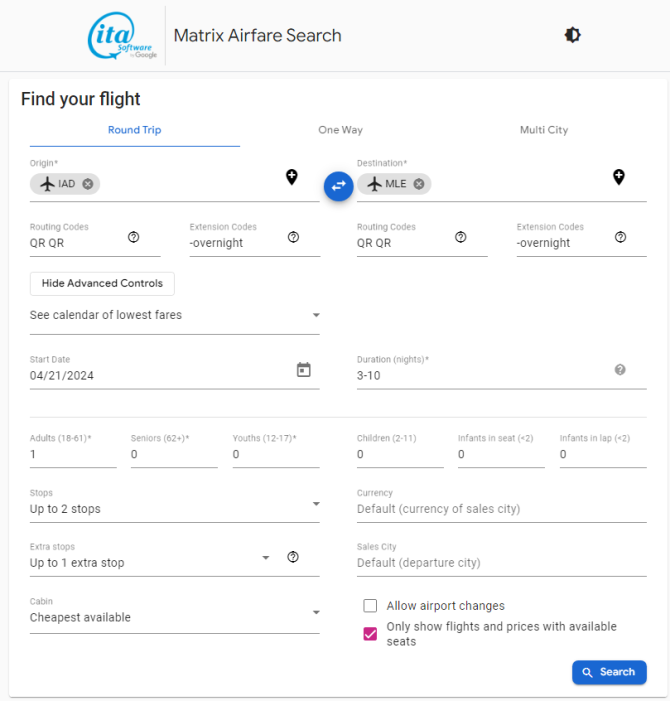Open nearby airports pin for Origin

[x=291, y=177]
